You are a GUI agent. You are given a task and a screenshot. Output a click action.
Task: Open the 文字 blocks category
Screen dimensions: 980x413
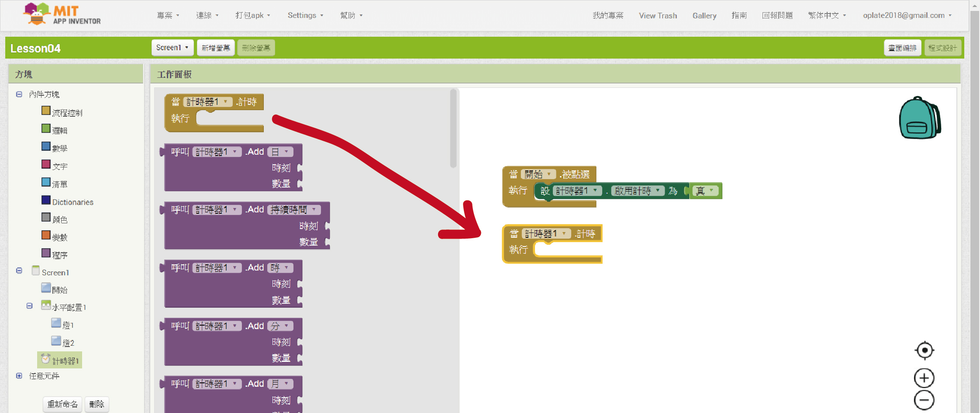[60, 166]
